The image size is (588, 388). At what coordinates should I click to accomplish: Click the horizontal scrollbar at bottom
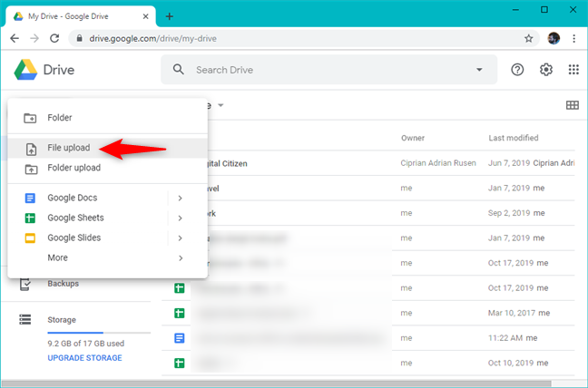click(277, 383)
